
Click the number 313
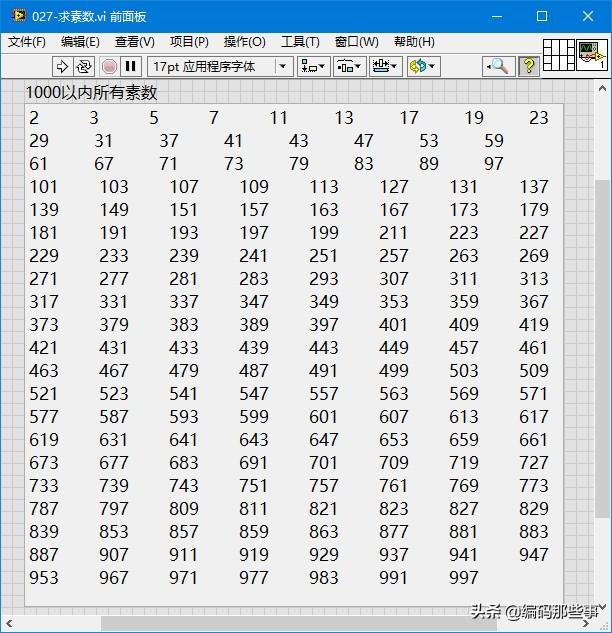534,279
